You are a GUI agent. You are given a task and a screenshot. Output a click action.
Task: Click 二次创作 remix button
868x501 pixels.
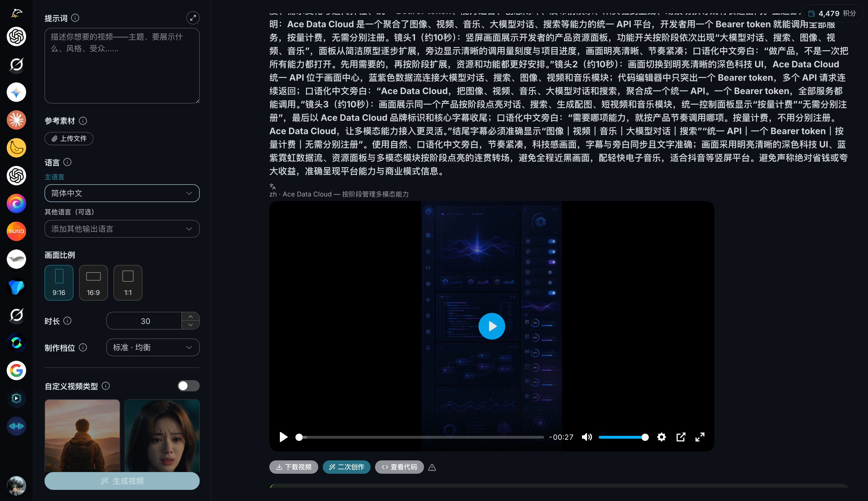point(346,467)
